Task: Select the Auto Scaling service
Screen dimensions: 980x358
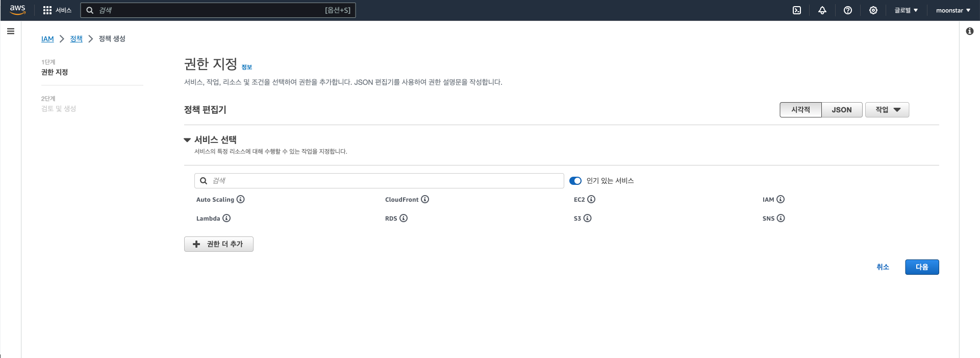Action: [215, 200]
